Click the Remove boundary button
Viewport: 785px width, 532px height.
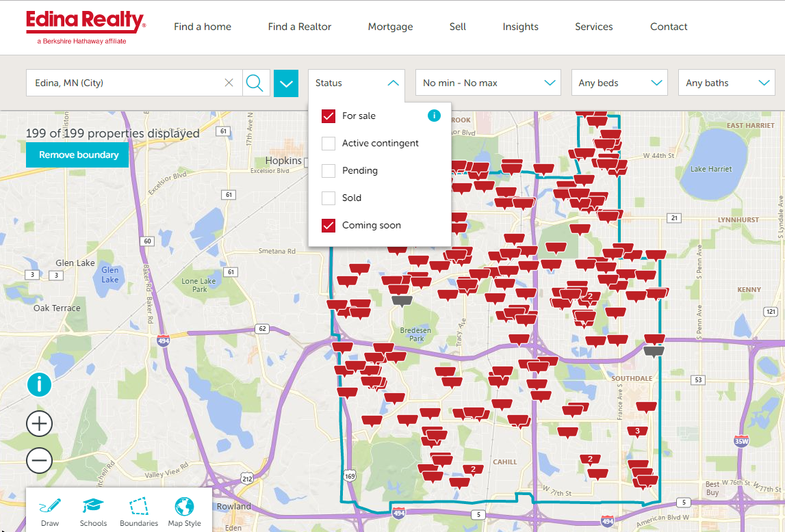77,155
